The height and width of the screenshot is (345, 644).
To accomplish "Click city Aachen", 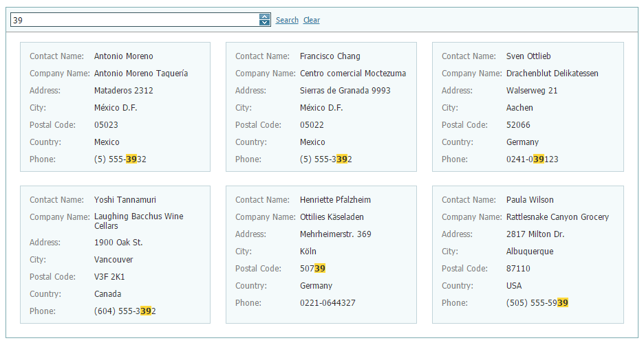I will (x=519, y=108).
